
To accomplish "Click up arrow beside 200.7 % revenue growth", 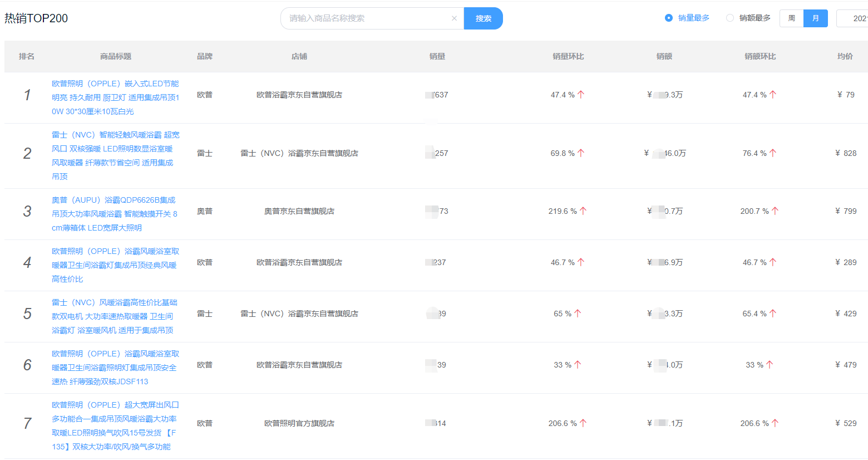I will pos(775,211).
